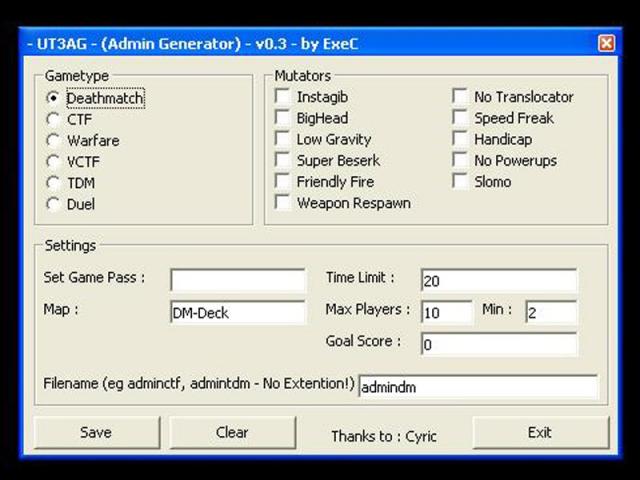Click the Max Players field
The height and width of the screenshot is (480, 640).
pos(447,312)
